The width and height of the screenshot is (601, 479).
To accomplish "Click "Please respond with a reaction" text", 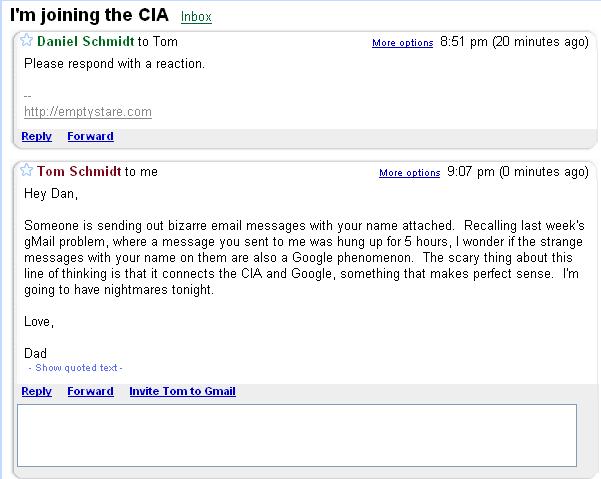I will click(x=114, y=64).
